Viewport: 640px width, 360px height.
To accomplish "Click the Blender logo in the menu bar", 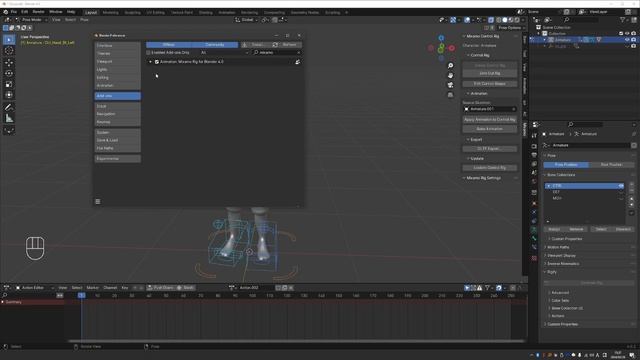I will tap(5, 12).
